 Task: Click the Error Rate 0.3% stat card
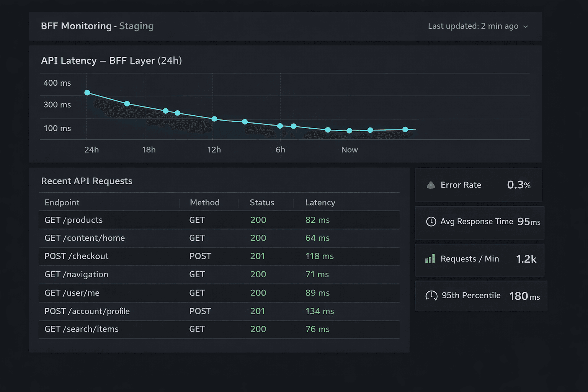pyautogui.click(x=479, y=185)
